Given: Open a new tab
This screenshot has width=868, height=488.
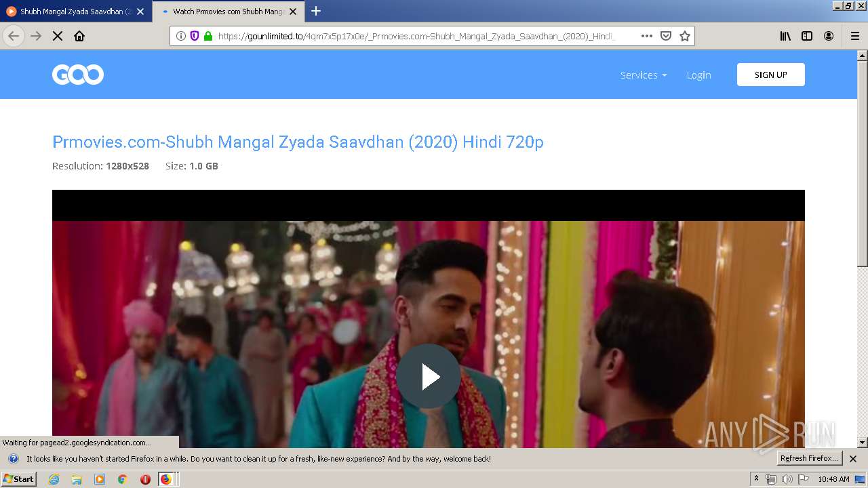Looking at the screenshot, I should tap(316, 11).
